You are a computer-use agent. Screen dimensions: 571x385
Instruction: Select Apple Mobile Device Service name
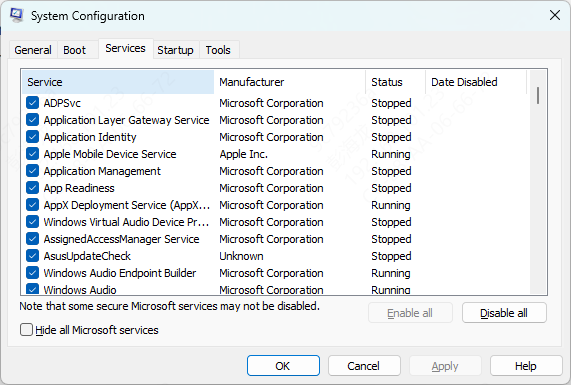110,154
